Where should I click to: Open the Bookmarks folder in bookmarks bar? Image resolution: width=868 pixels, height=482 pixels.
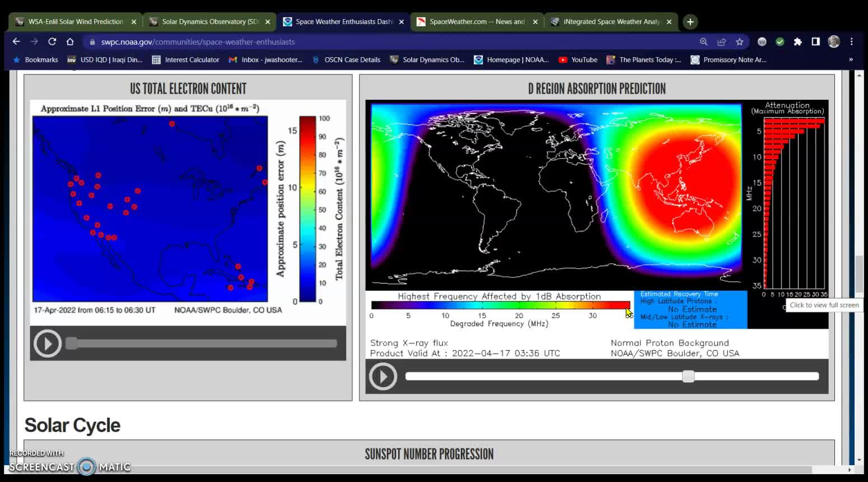[x=35, y=59]
